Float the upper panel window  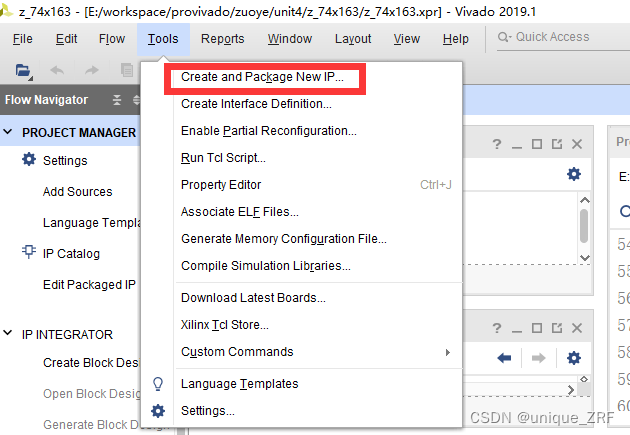[557, 144]
